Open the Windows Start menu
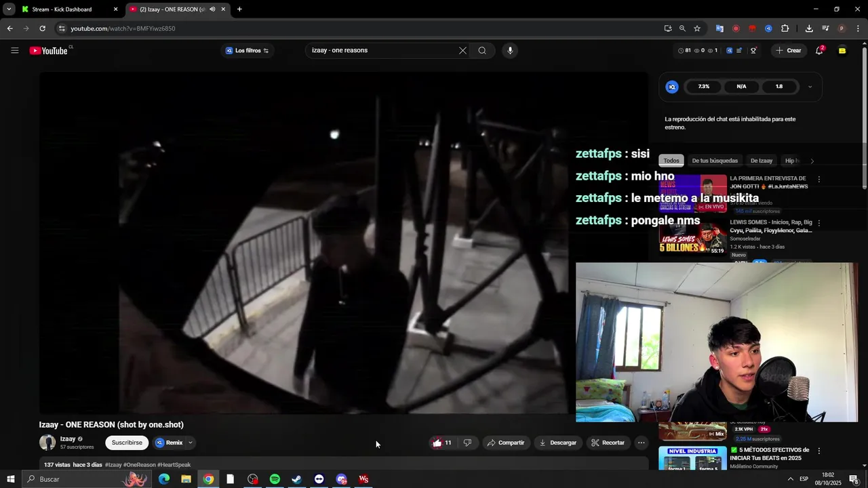Image resolution: width=868 pixels, height=488 pixels. [10, 479]
